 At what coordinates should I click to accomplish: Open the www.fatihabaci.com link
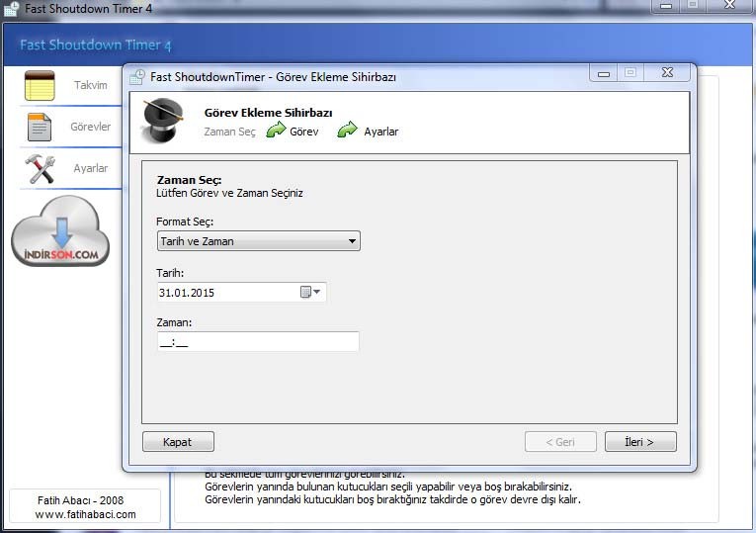pos(85,514)
